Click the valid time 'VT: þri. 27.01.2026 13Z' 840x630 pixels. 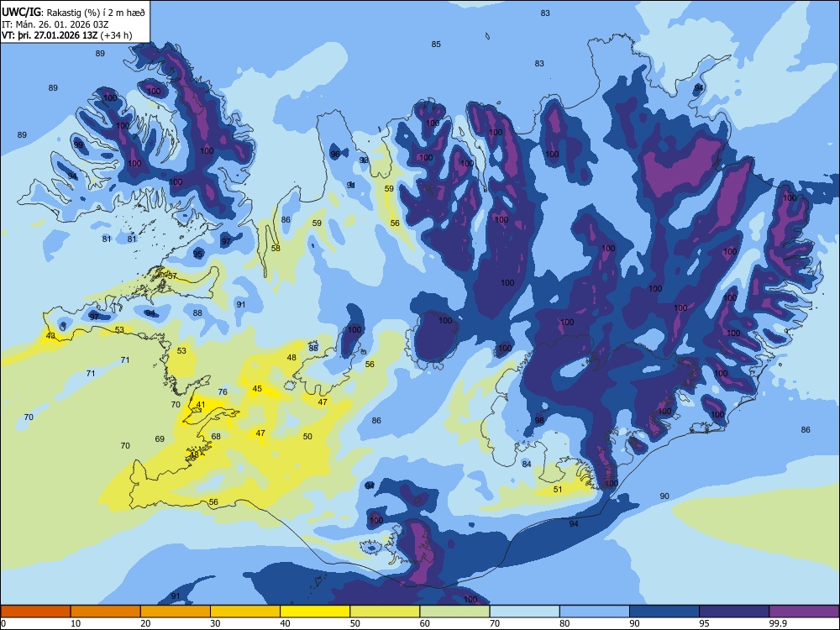pyautogui.click(x=50, y=35)
